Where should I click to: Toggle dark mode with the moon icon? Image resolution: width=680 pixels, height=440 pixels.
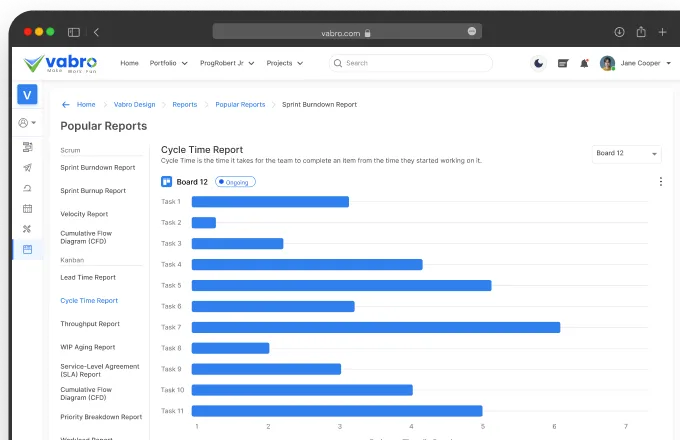(x=539, y=63)
